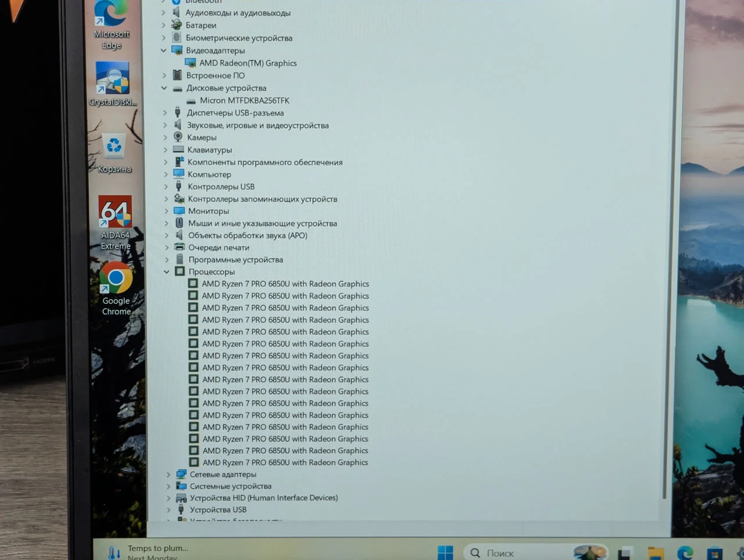Viewport: 744px width, 560px height.
Task: Click the taskbar Поиск search box
Action: [x=536, y=552]
